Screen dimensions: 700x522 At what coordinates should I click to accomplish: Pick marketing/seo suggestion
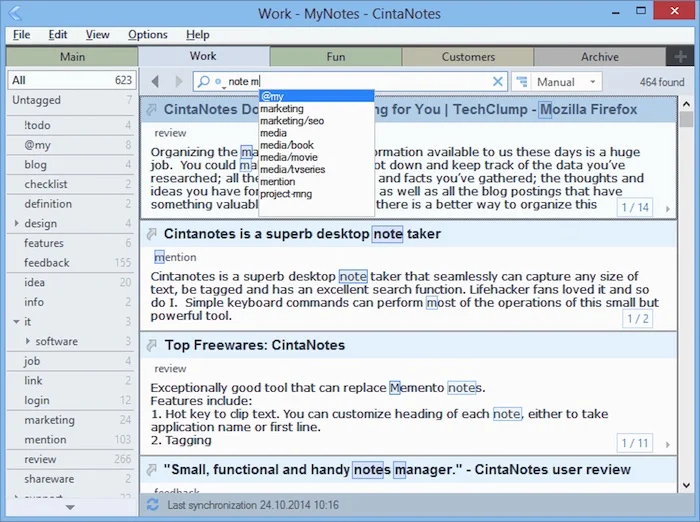tap(316, 121)
